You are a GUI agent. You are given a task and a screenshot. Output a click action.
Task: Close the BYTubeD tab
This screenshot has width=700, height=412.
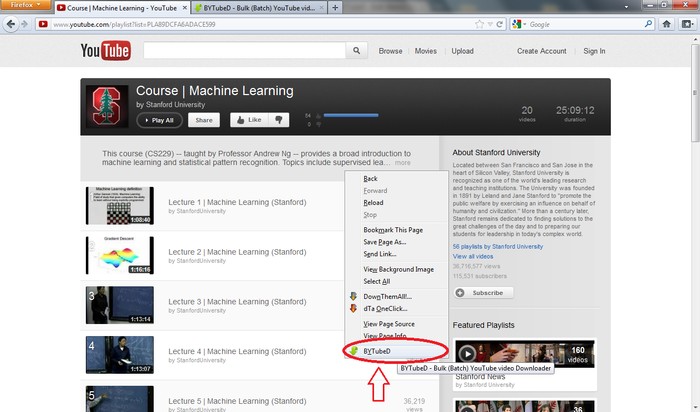tap(321, 8)
